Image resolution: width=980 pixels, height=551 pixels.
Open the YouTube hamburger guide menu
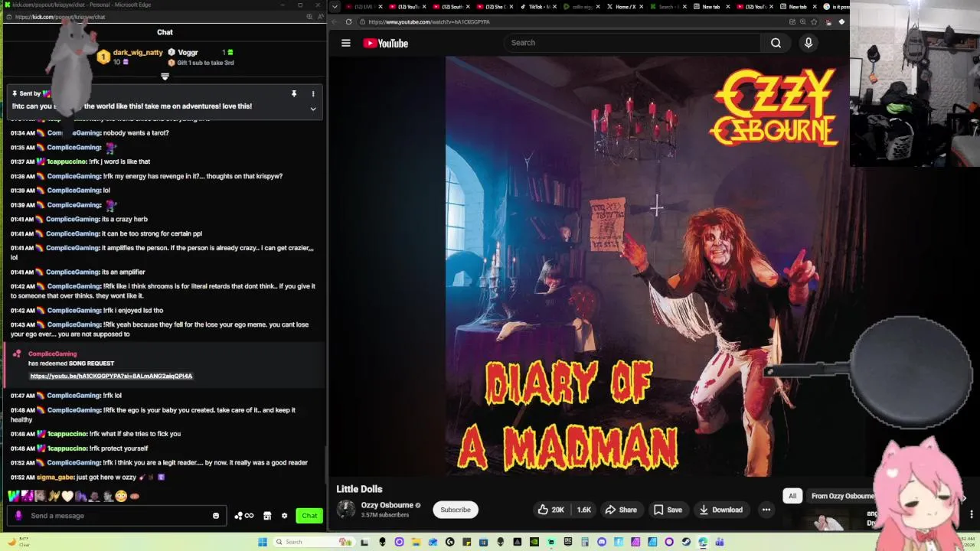(x=346, y=43)
